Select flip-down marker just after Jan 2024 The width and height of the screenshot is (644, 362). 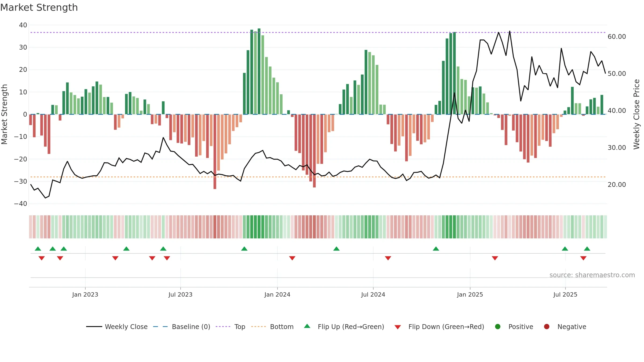click(x=292, y=258)
